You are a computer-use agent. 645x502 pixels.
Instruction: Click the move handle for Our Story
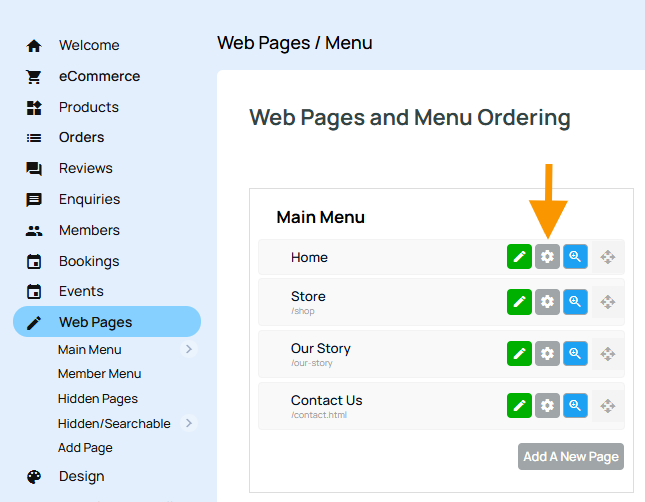point(607,353)
